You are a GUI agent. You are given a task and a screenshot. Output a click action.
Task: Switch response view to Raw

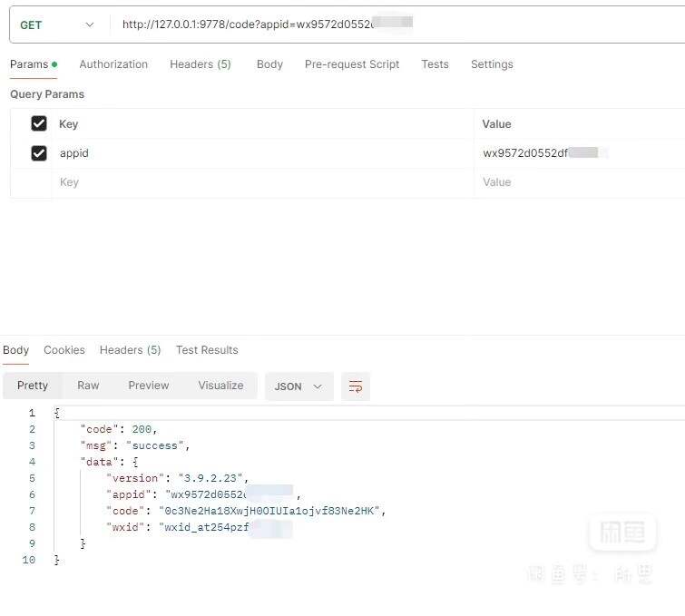[88, 386]
